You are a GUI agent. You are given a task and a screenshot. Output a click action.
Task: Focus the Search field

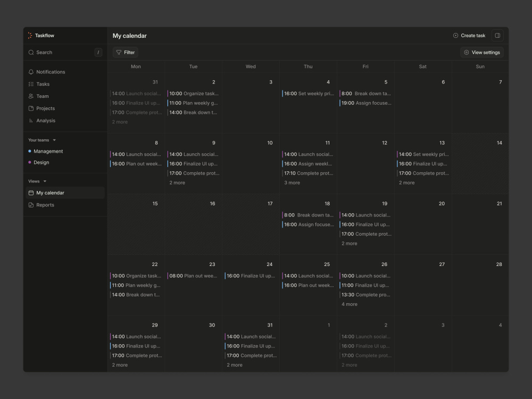[x=65, y=52]
